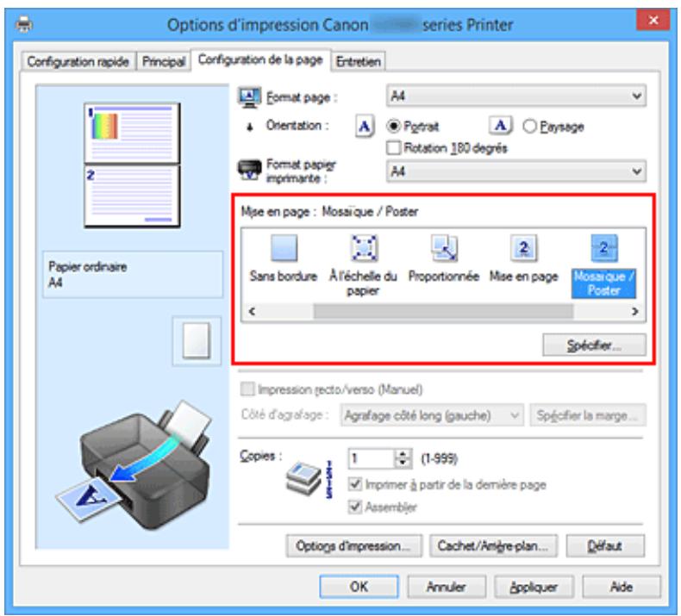Pick the Mise en page layout icon

pyautogui.click(x=524, y=248)
